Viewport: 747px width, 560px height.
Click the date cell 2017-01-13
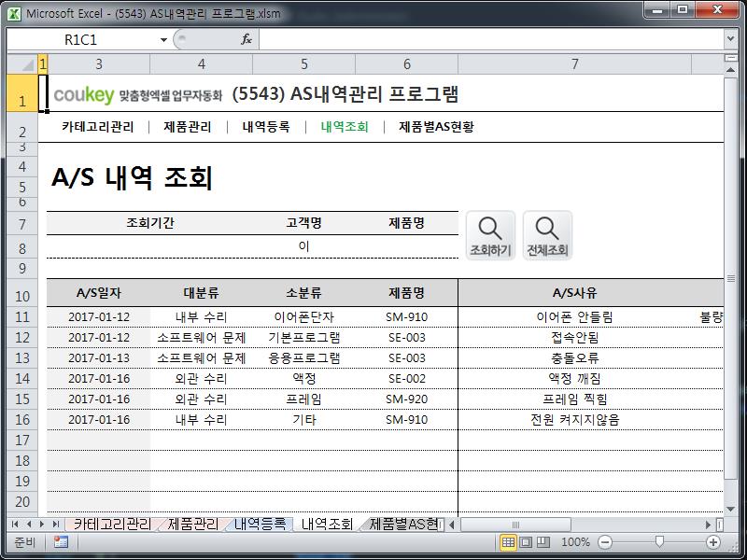99,357
